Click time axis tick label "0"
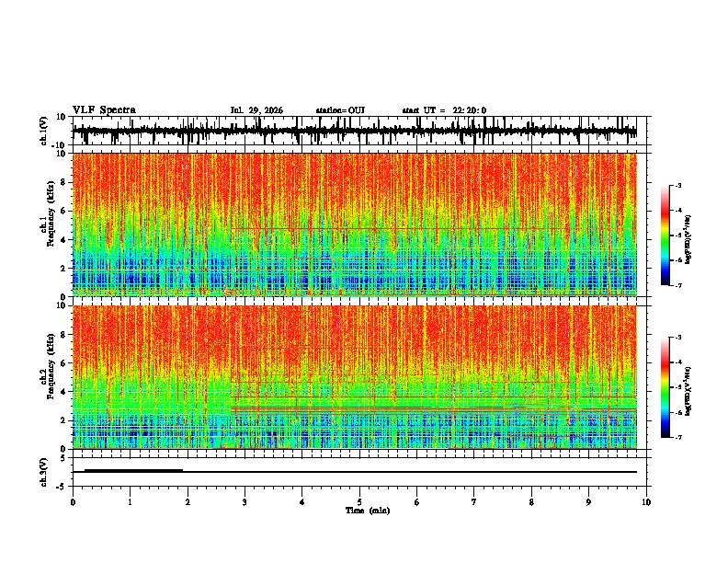The height and width of the screenshot is (563, 728). (73, 502)
